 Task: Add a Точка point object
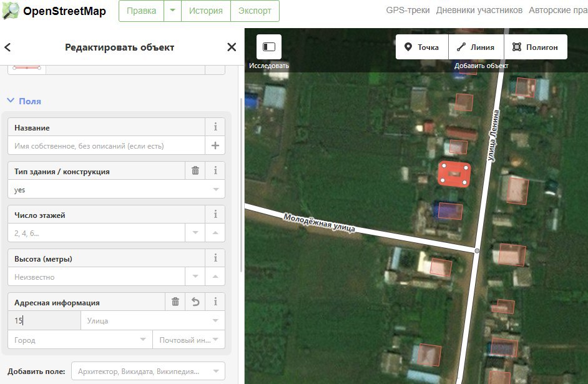click(x=422, y=47)
